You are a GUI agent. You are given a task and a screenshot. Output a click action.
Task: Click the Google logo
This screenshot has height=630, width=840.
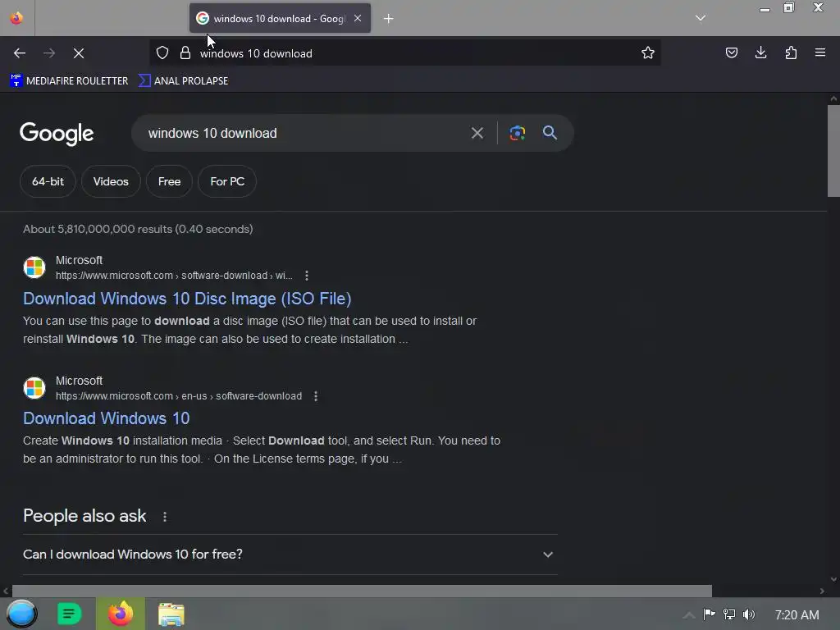pyautogui.click(x=57, y=134)
